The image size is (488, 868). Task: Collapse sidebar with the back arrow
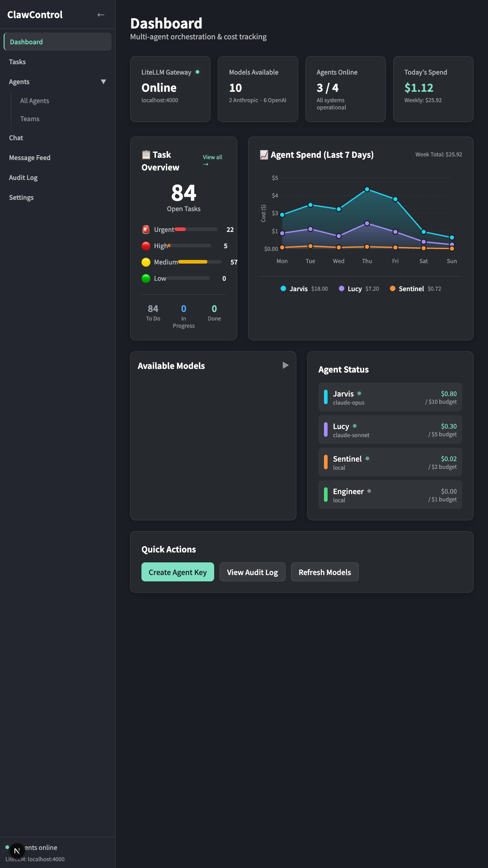coord(101,15)
